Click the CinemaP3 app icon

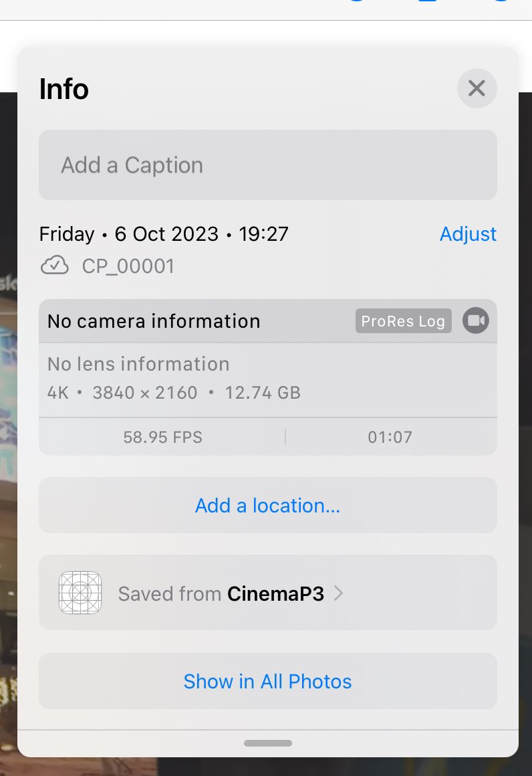point(80,593)
